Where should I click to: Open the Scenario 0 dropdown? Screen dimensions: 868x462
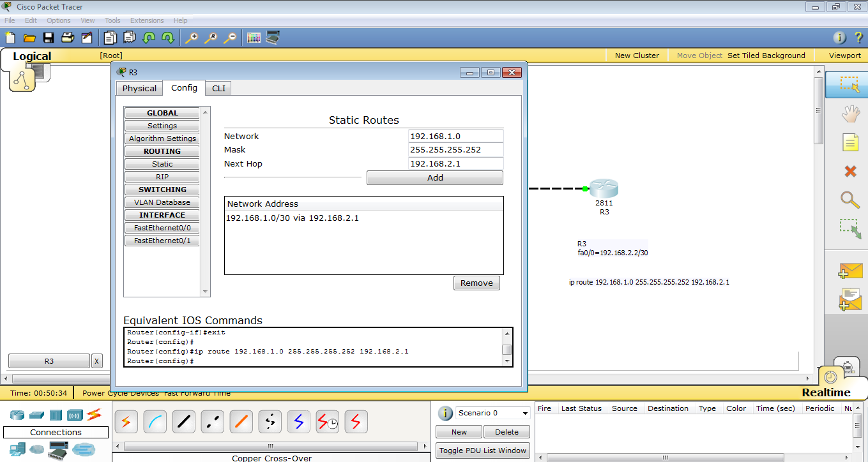click(492, 413)
